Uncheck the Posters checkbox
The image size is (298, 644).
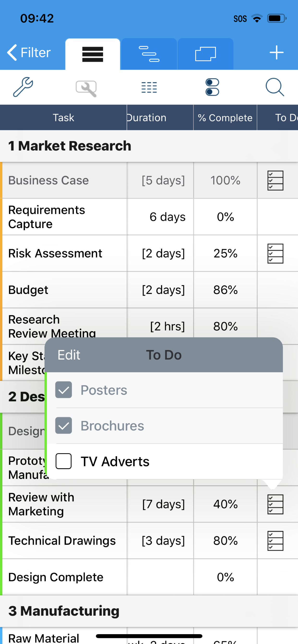coord(64,390)
